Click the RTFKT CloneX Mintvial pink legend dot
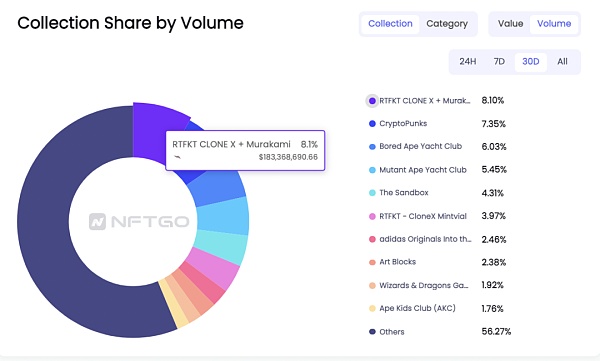Screen dimensions: 600x361 372,216
